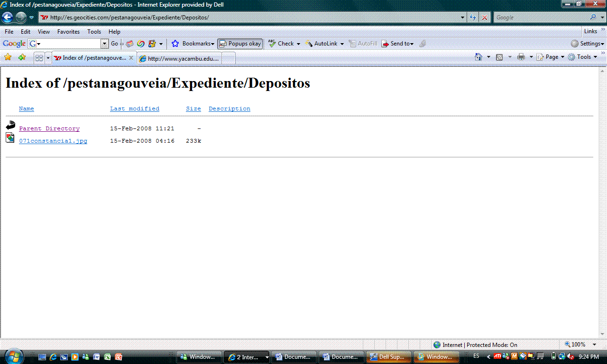Open the File menu
This screenshot has height=364, width=607.
pos(9,32)
